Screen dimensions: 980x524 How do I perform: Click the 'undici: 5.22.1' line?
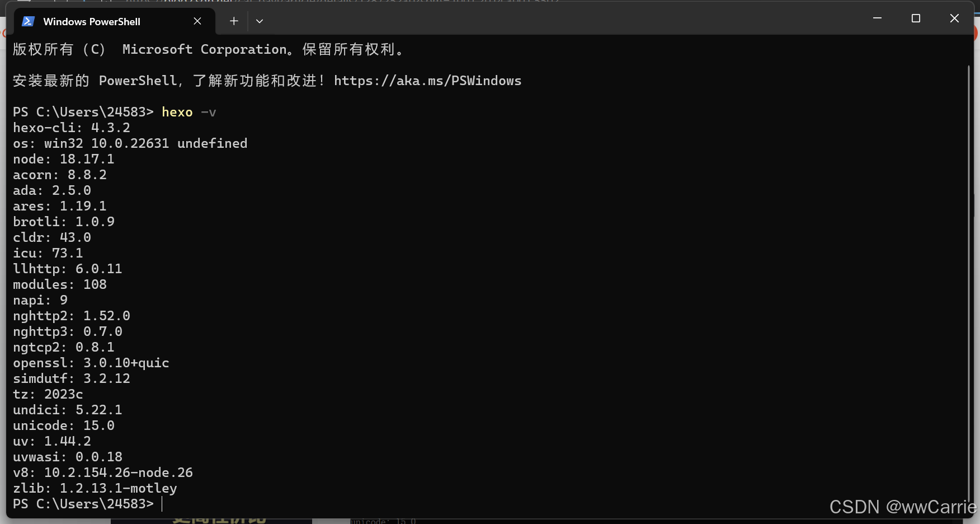[x=68, y=410]
